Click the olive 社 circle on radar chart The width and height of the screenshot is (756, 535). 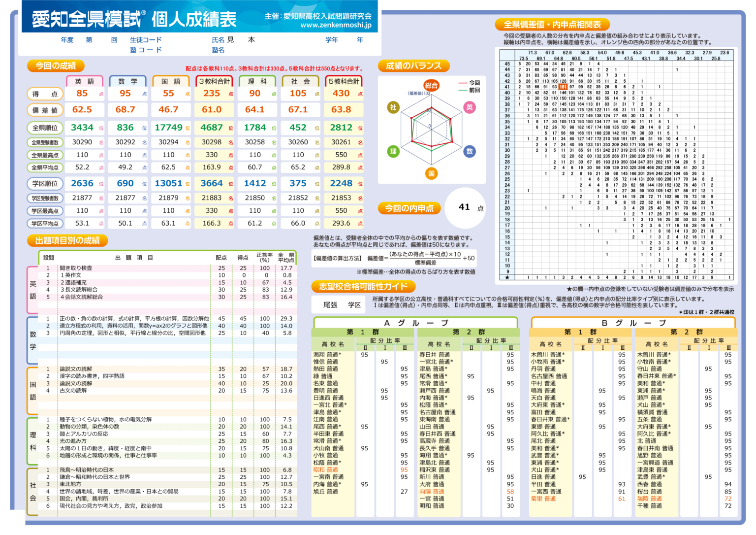[x=393, y=107]
